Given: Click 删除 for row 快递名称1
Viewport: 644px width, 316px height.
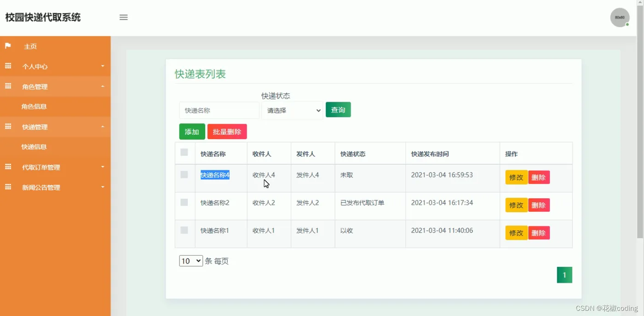Looking at the screenshot, I should (x=539, y=233).
